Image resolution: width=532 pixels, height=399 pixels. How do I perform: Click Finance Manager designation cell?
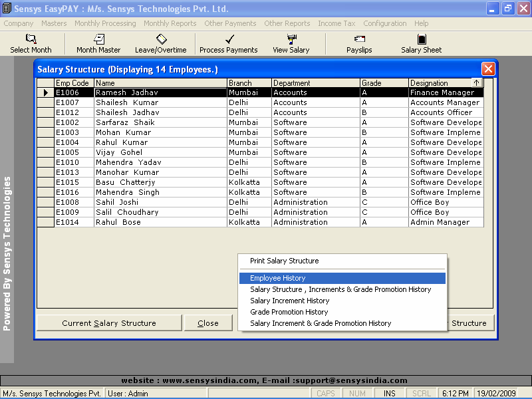click(x=446, y=92)
